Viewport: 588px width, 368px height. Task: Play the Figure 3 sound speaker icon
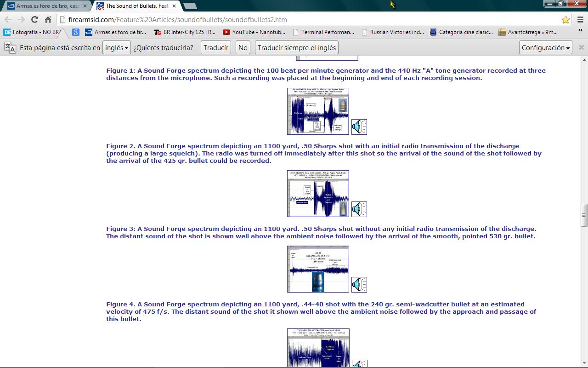(x=359, y=209)
